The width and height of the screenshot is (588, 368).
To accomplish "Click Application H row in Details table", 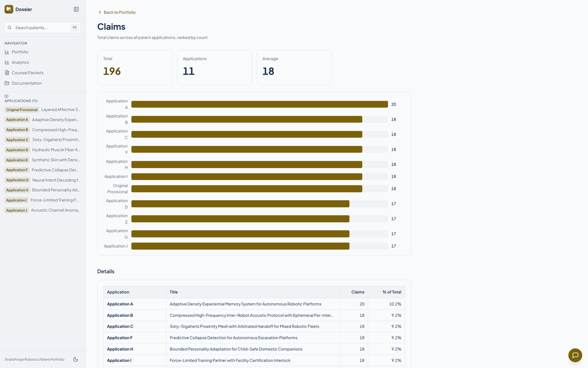I will coord(254,349).
